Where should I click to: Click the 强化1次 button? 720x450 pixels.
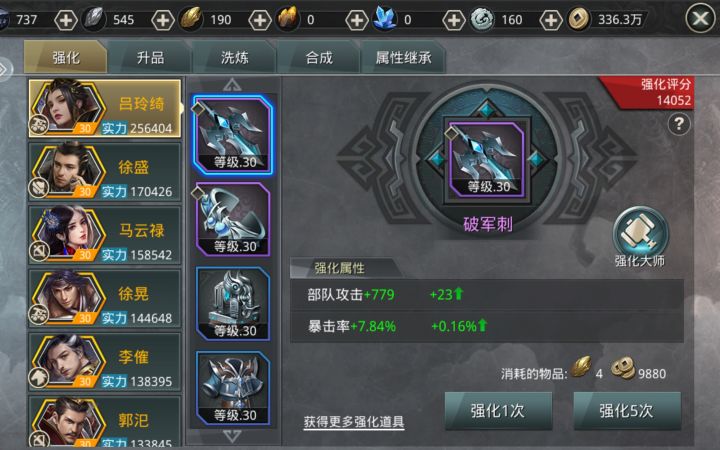pos(498,411)
